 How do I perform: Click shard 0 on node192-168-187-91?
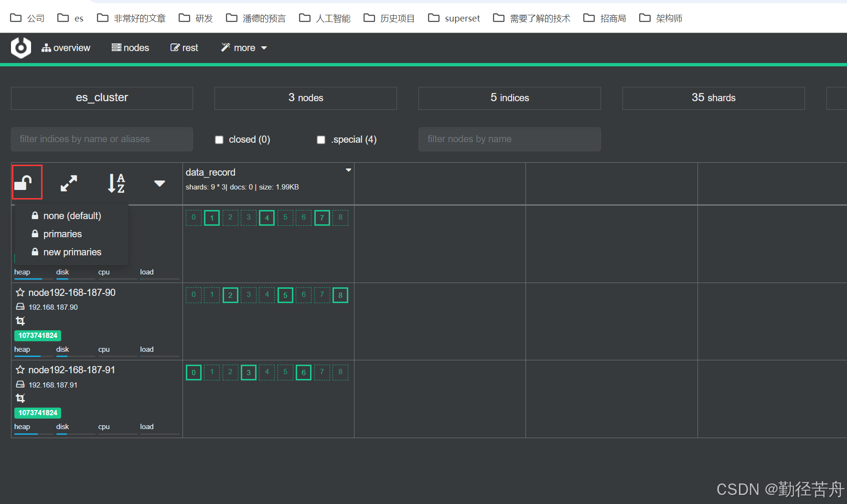click(193, 373)
